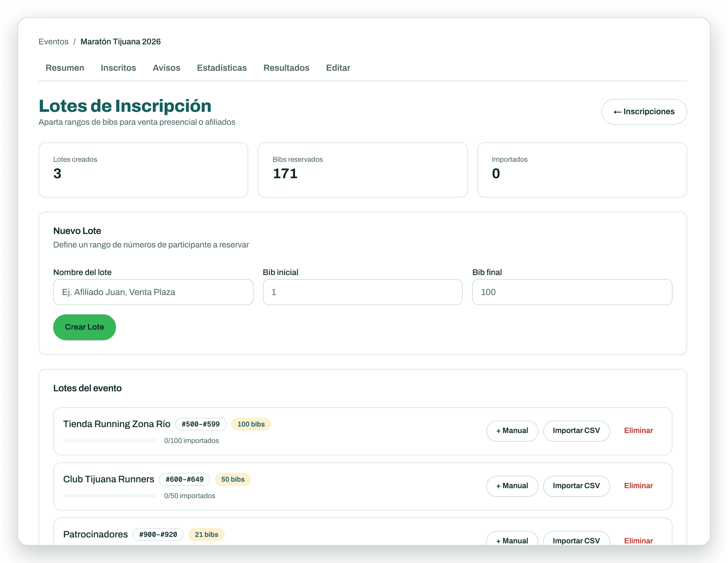Go to the Avisos tab
The image size is (728, 563).
click(166, 68)
